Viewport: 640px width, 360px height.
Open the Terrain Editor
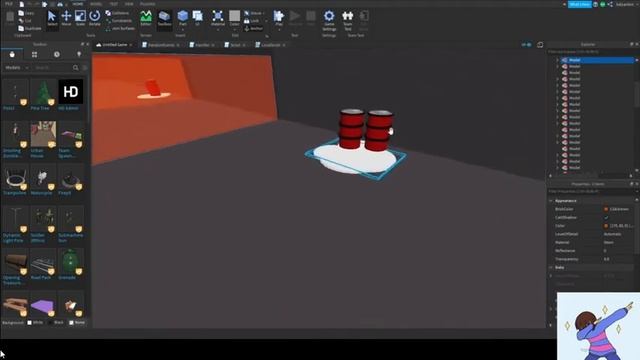(x=146, y=18)
